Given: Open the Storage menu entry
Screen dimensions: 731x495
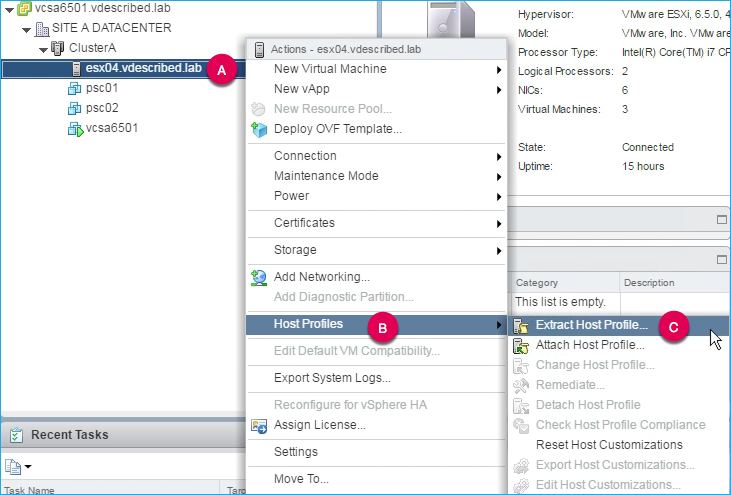Looking at the screenshot, I should click(376, 250).
